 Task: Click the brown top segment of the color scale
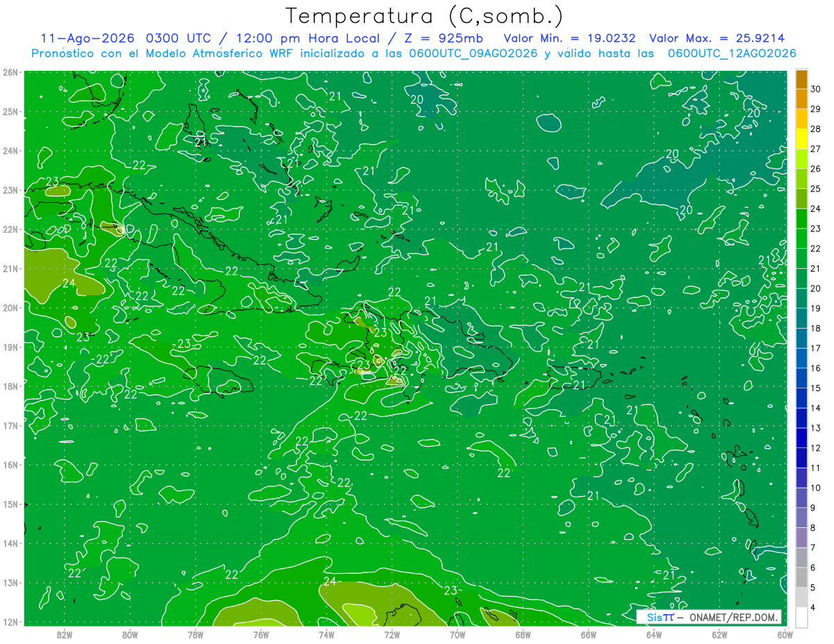pyautogui.click(x=801, y=80)
